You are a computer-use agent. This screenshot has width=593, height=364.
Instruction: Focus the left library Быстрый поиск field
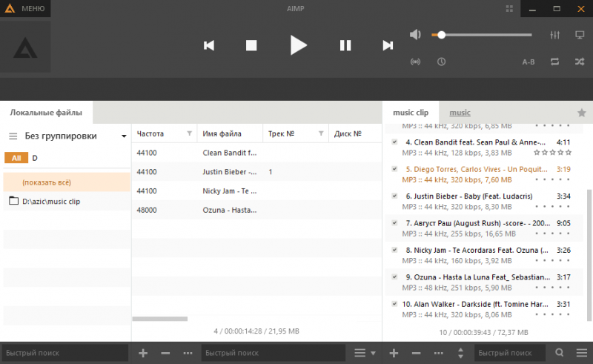click(65, 353)
